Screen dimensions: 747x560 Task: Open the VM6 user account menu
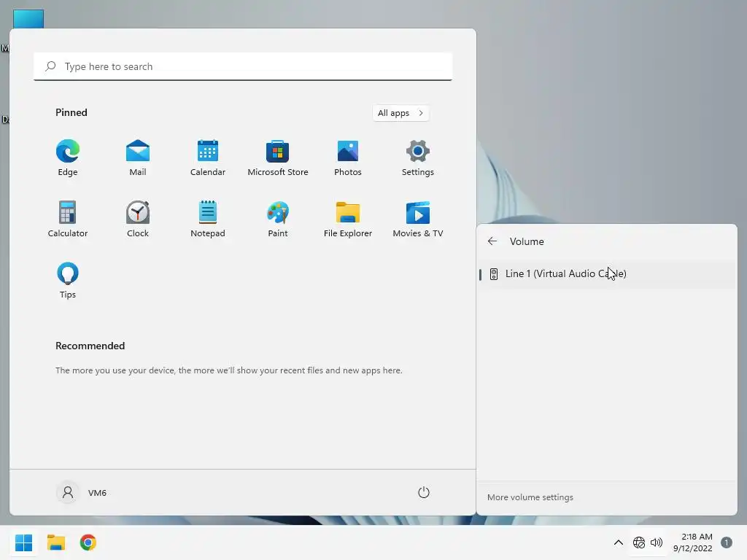point(82,492)
